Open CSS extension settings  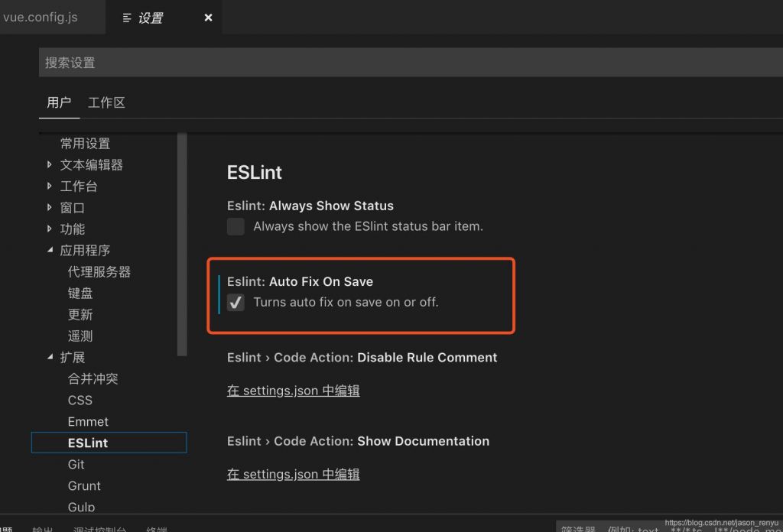pos(80,401)
